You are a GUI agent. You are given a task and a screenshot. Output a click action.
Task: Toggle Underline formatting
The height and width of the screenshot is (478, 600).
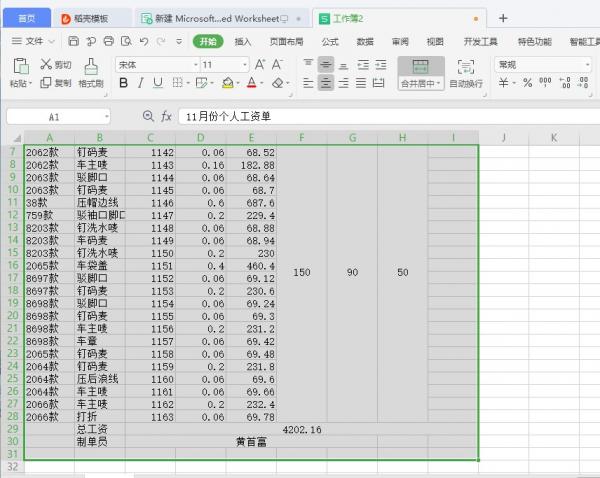[158, 83]
